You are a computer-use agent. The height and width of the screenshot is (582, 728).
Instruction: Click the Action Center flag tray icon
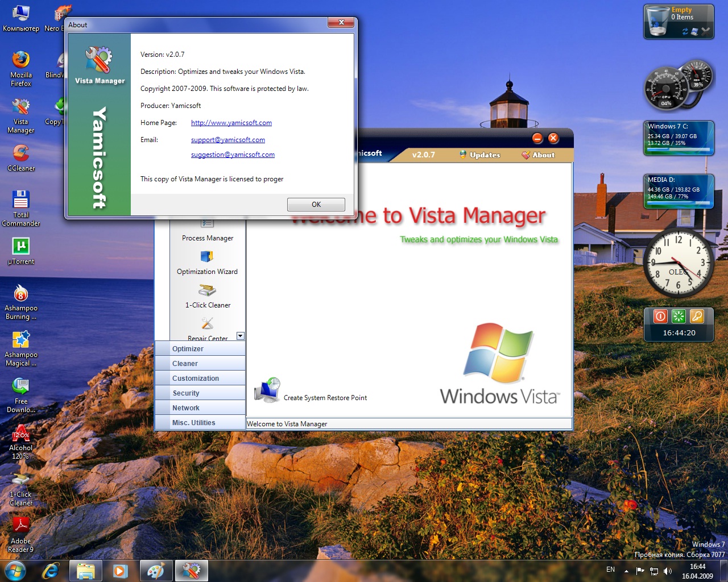tap(640, 571)
